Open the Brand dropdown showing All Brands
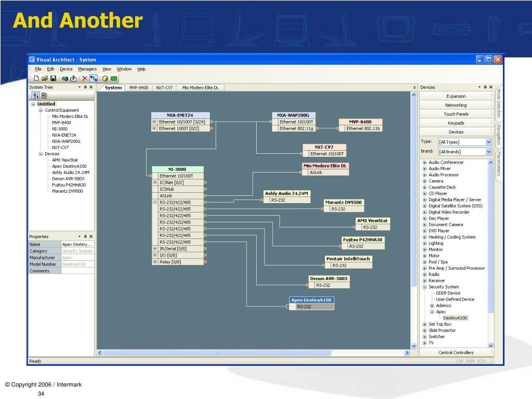 (488, 152)
